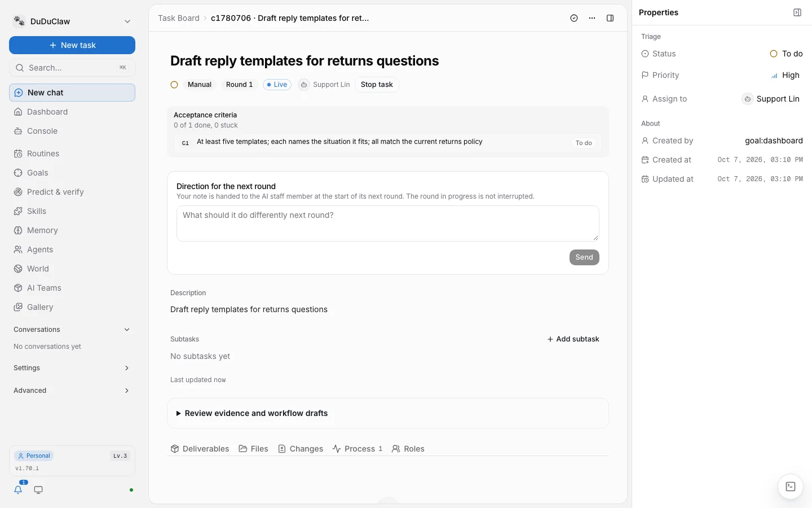Open the notifications bell icon
812x508 pixels.
coord(18,490)
